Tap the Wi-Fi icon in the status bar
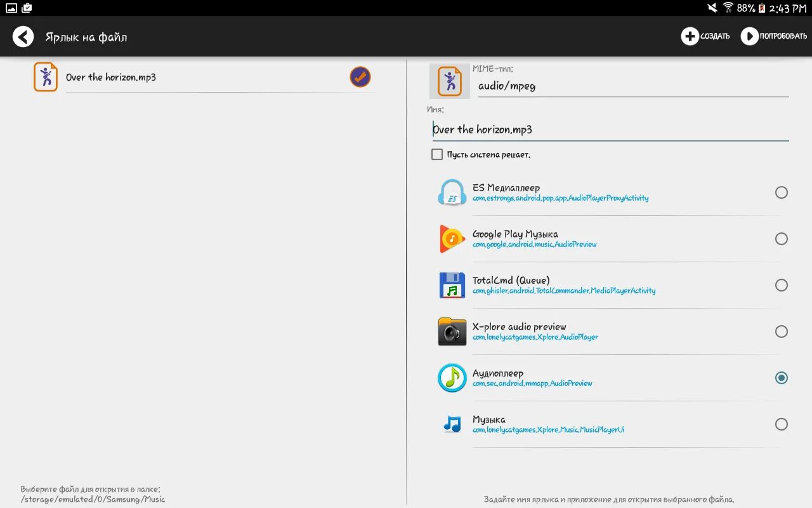The width and height of the screenshot is (812, 508). 728,8
